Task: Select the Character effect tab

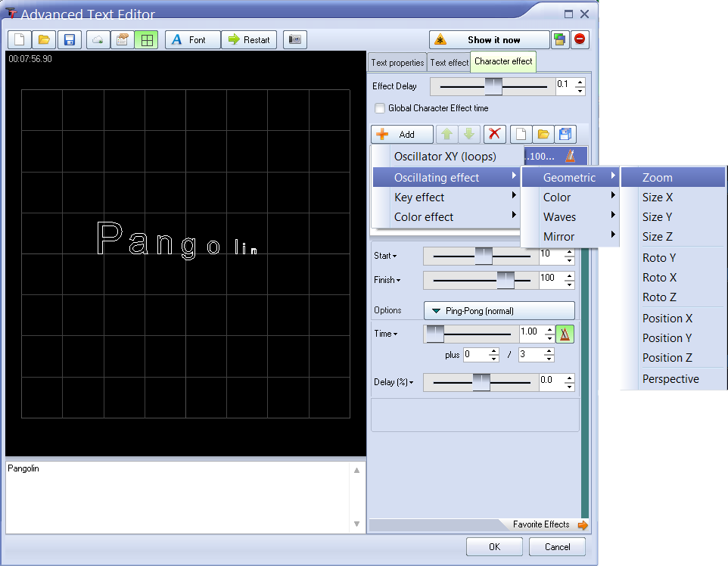Action: pos(503,61)
